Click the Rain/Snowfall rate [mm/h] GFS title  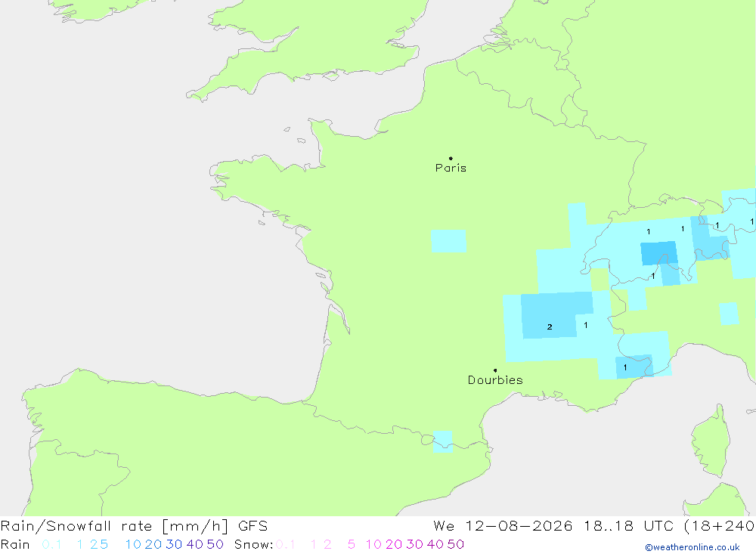(x=134, y=526)
